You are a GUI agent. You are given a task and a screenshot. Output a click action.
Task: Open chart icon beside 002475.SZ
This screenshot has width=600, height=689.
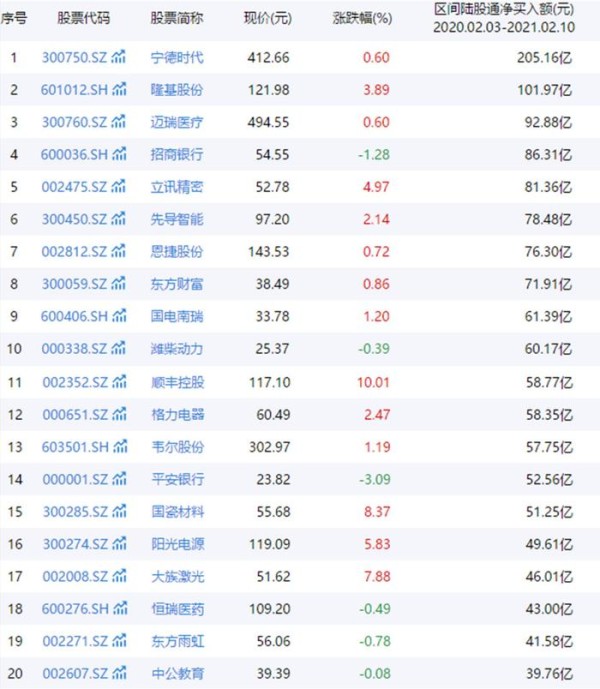[118, 186]
